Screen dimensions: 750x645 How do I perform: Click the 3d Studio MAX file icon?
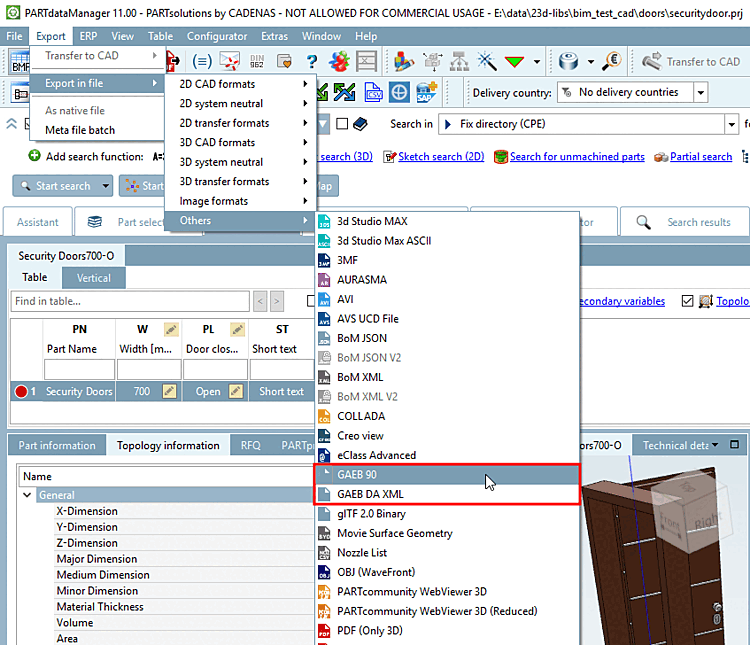[324, 221]
